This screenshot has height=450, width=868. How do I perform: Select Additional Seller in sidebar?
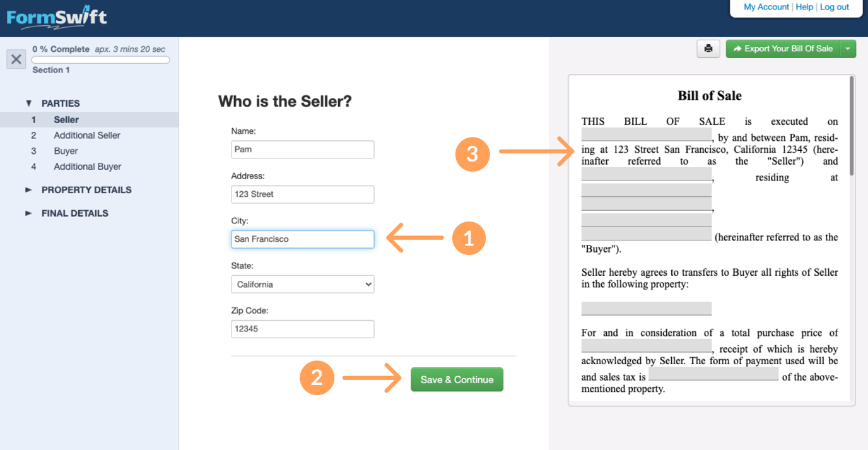tap(87, 135)
